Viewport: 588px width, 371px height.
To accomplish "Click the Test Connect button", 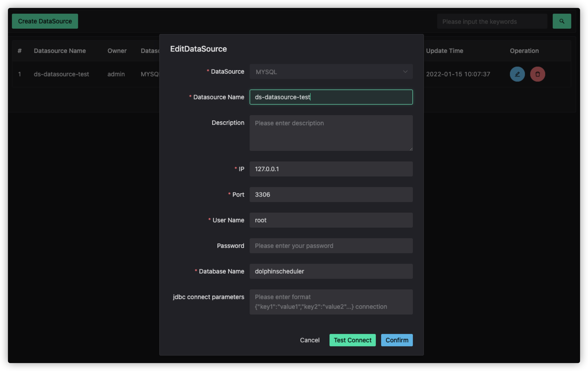I will (x=352, y=340).
